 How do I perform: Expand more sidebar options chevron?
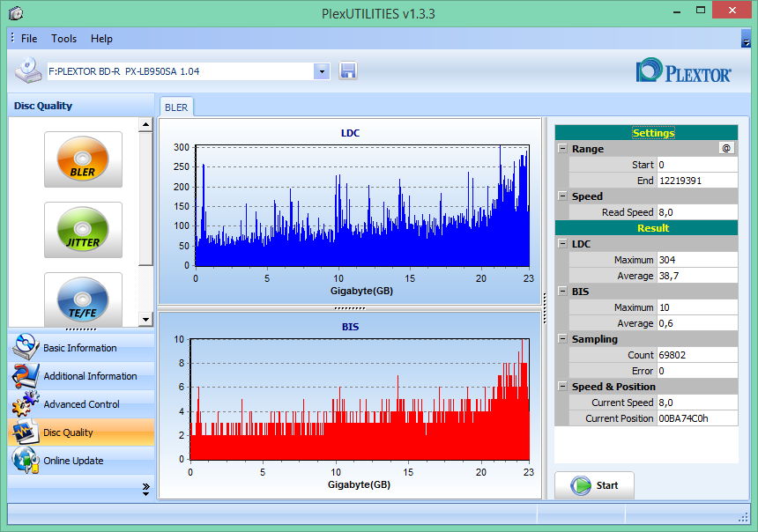click(146, 490)
